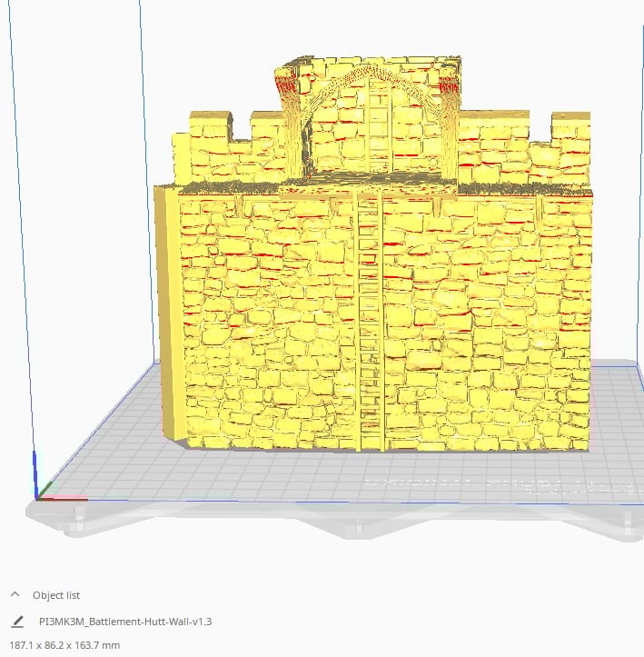Click the smooth flat pillar on model's left side
The height and width of the screenshot is (657, 644).
point(167,309)
